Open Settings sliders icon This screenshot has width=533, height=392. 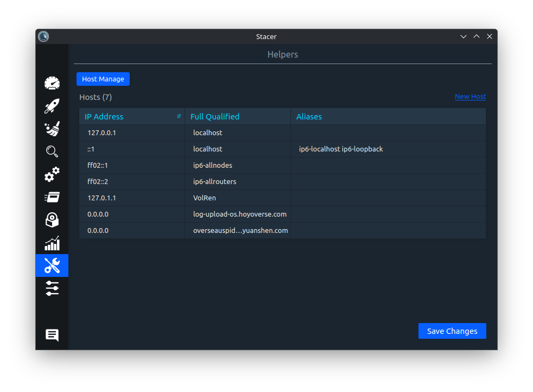coord(52,288)
